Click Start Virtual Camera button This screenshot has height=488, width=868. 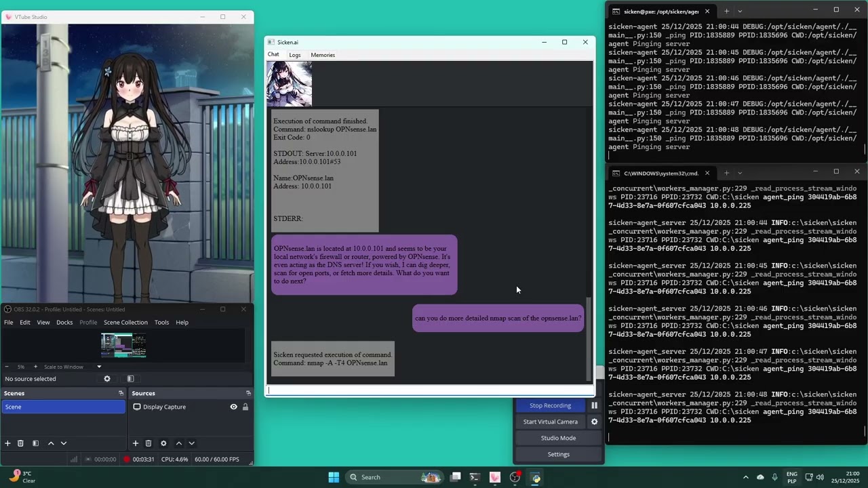pyautogui.click(x=550, y=422)
